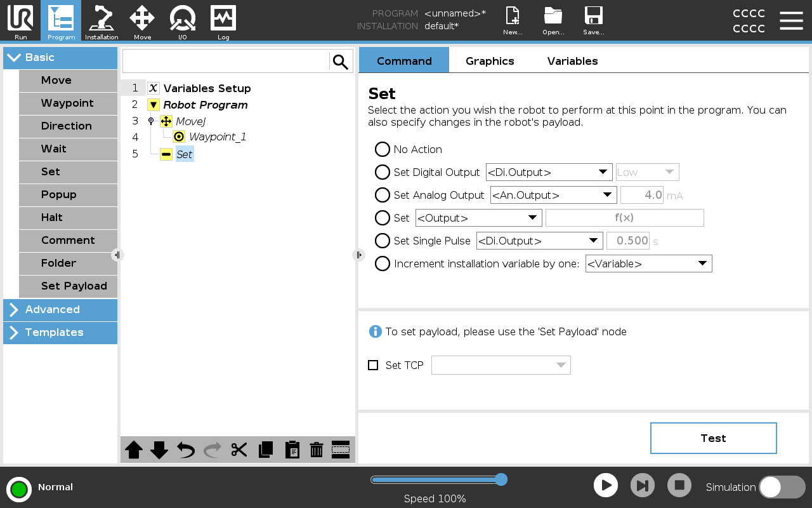Viewport: 812px width, 508px height.
Task: Open the Installation screen icon
Action: pos(101,21)
